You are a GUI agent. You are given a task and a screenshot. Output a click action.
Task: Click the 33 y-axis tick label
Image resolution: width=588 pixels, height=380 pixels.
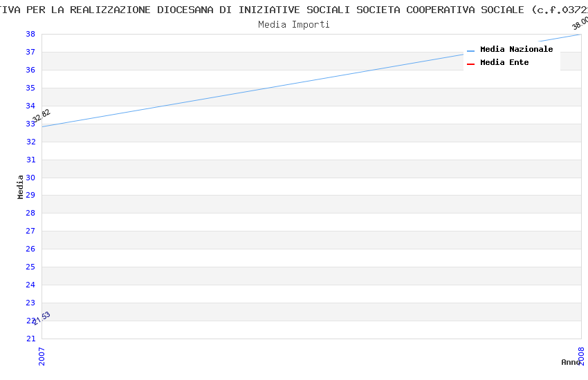coord(30,124)
